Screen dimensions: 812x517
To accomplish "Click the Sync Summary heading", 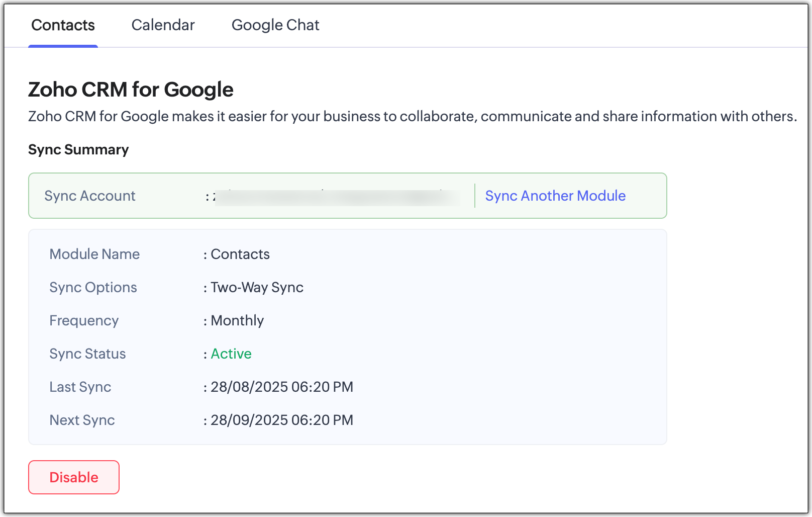I will click(x=78, y=149).
